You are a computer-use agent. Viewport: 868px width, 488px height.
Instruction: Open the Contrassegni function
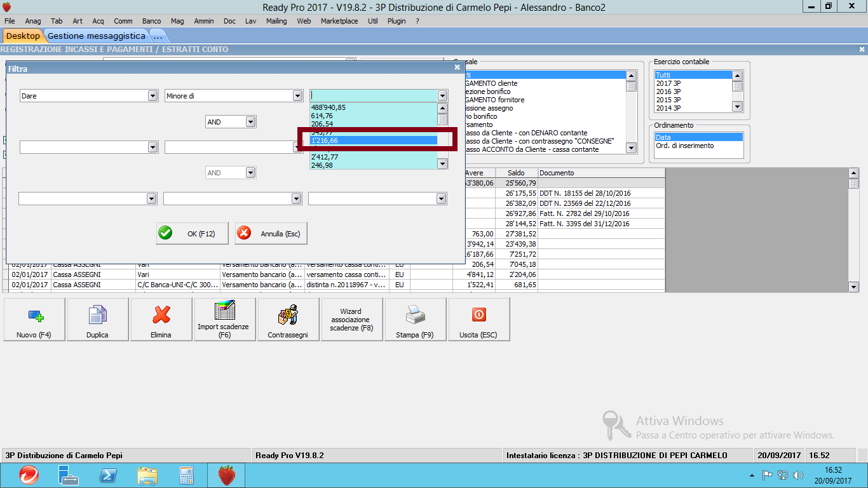288,320
